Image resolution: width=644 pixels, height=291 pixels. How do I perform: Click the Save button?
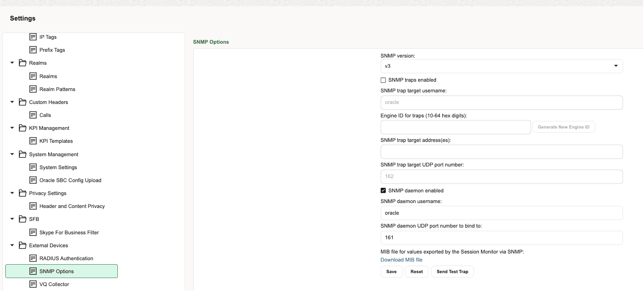click(391, 271)
